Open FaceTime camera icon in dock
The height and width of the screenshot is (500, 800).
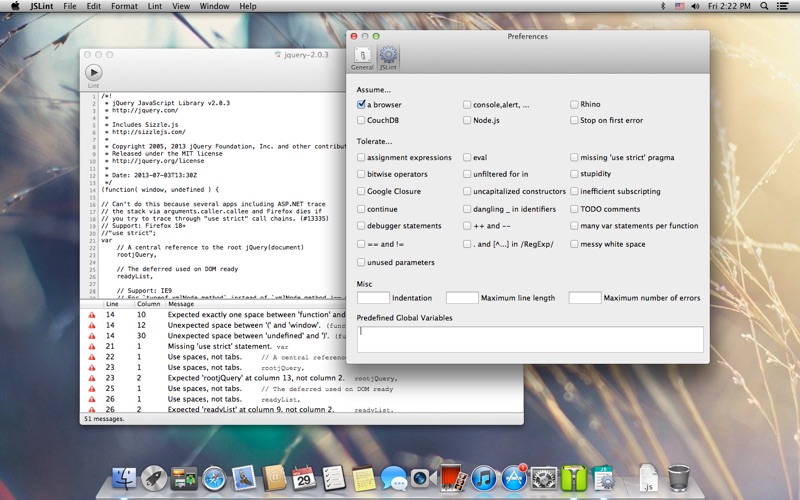pyautogui.click(x=423, y=478)
